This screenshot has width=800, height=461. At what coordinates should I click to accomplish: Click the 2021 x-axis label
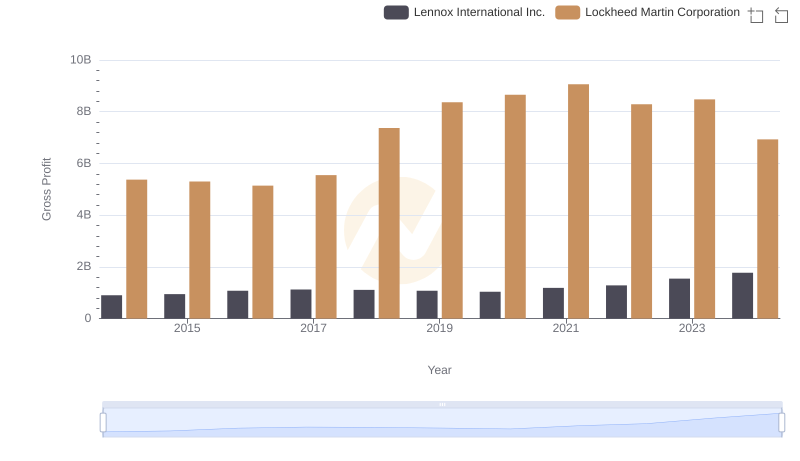click(566, 328)
